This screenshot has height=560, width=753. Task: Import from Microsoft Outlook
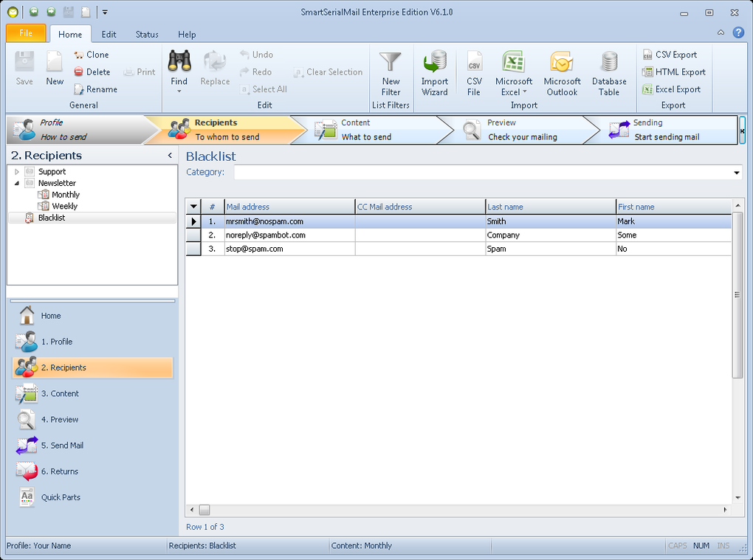(x=562, y=73)
